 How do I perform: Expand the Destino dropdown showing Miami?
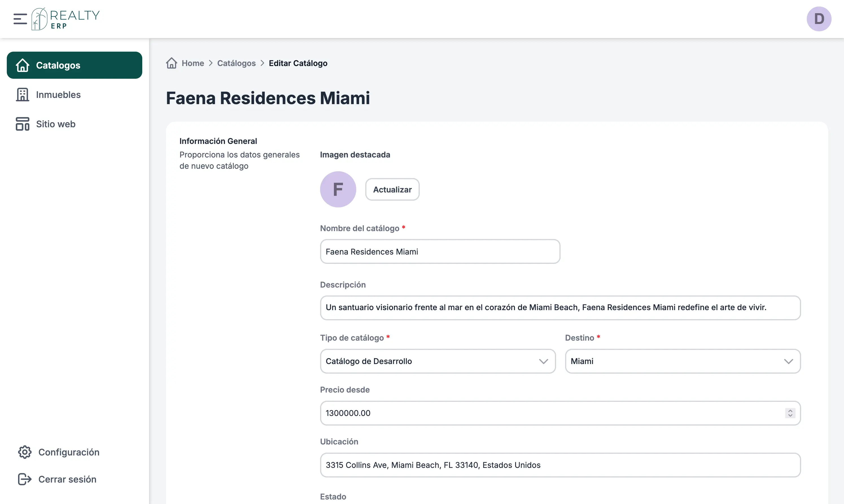[x=682, y=361]
